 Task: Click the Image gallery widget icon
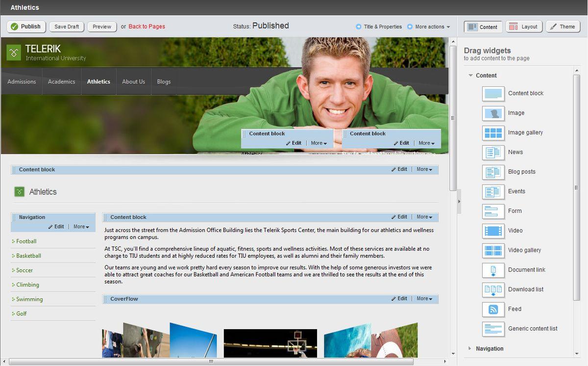493,132
